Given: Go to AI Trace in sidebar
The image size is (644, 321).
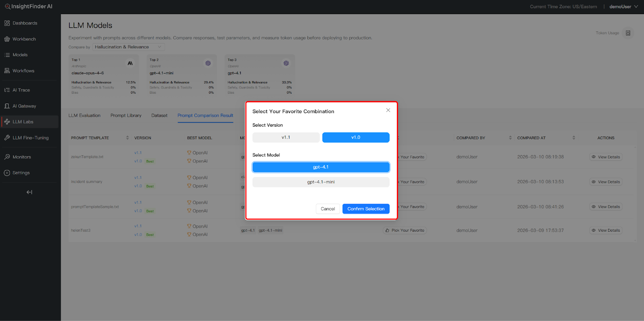Looking at the screenshot, I should point(21,90).
